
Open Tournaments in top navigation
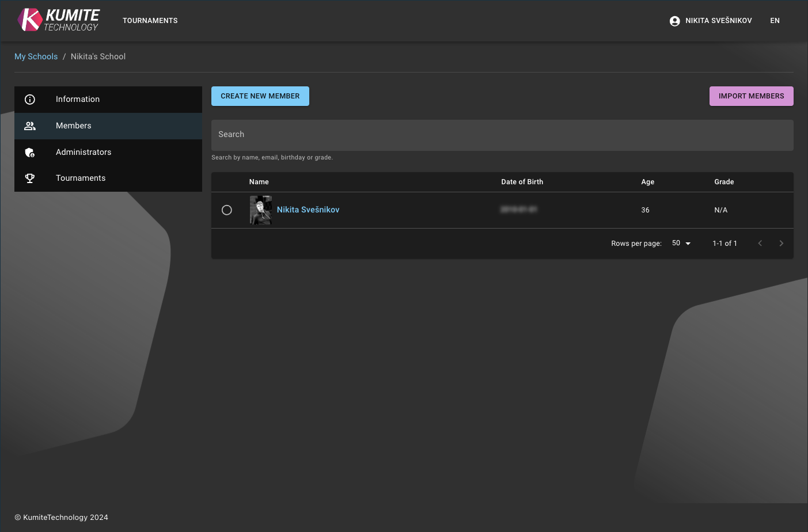[x=150, y=21]
